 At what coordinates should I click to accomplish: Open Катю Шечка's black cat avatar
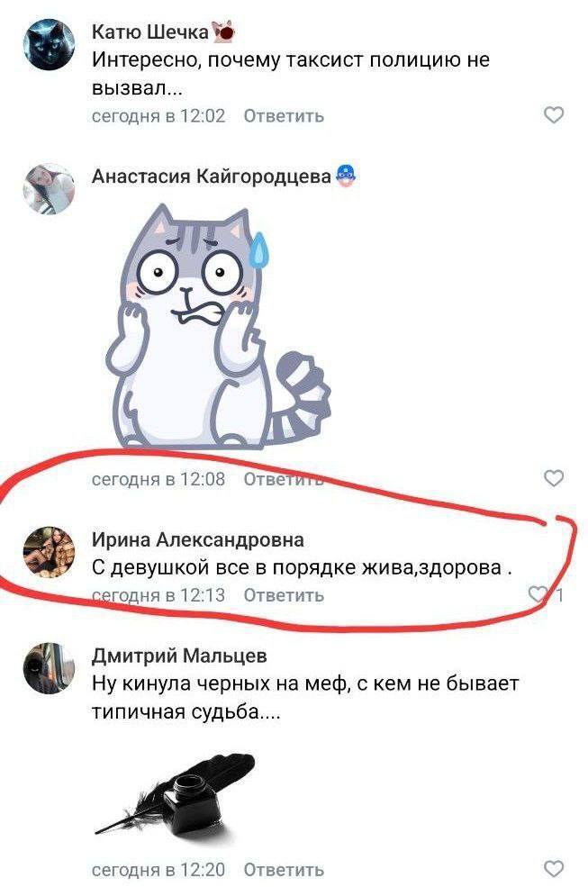49,44
